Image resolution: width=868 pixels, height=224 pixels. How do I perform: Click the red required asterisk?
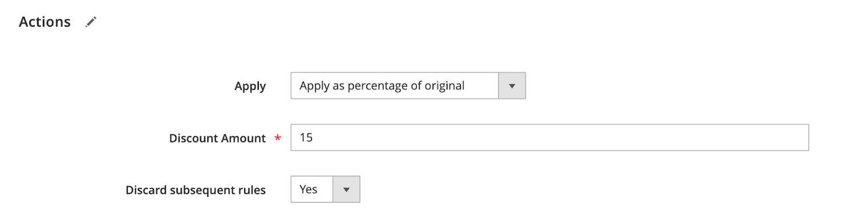point(278,138)
